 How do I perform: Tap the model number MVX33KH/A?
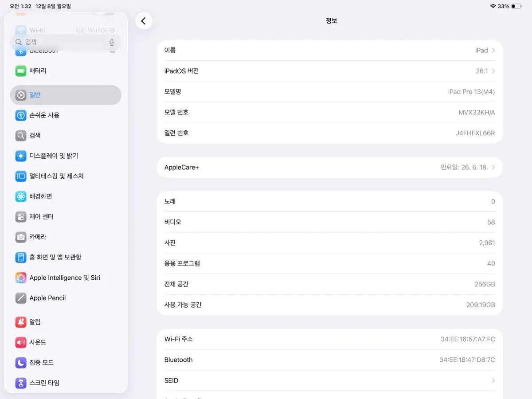(x=477, y=113)
